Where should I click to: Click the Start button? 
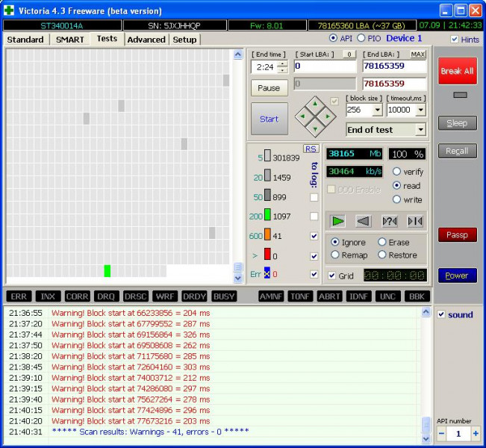coord(269,119)
